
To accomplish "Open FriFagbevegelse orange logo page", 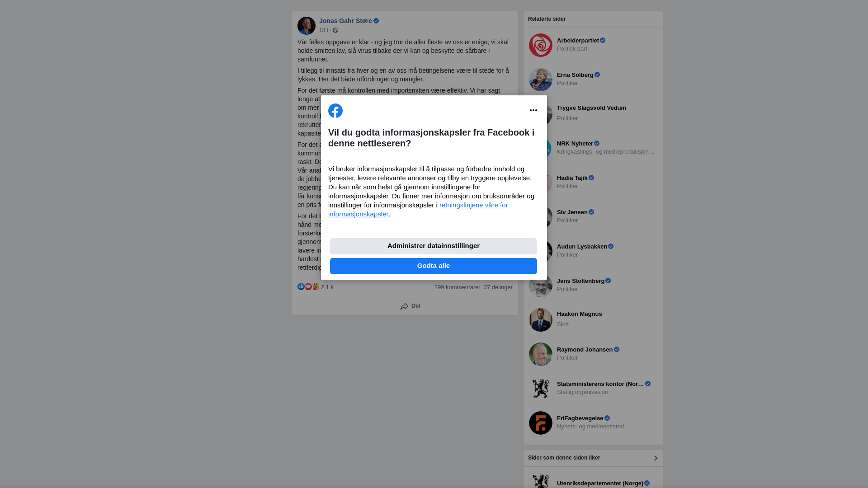I will tap(541, 423).
